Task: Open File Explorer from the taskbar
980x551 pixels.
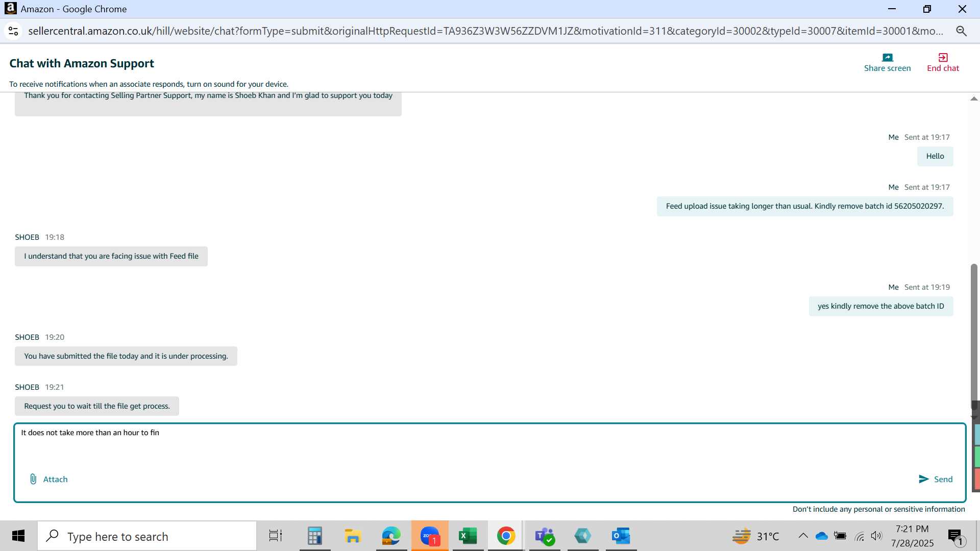Action: [353, 536]
